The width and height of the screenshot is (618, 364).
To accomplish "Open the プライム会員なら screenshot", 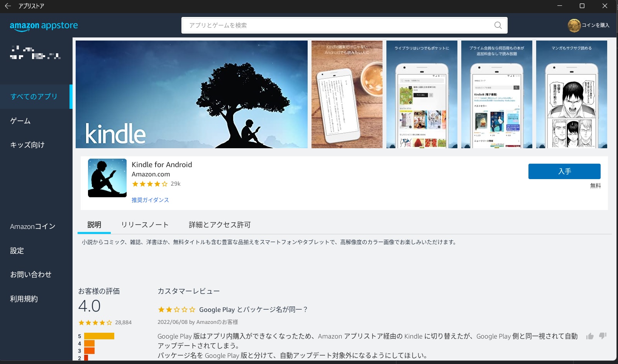I will [x=497, y=94].
